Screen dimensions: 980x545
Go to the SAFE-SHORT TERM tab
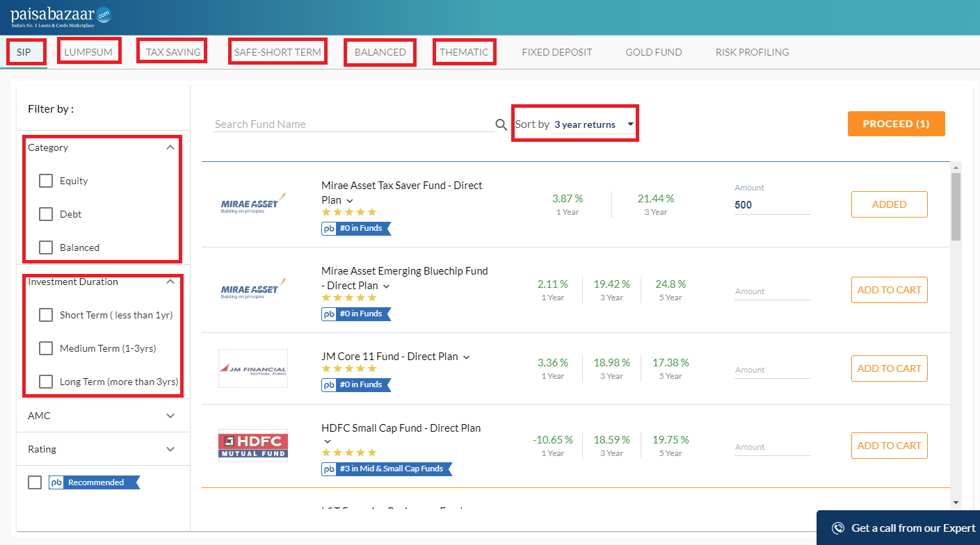pos(278,52)
